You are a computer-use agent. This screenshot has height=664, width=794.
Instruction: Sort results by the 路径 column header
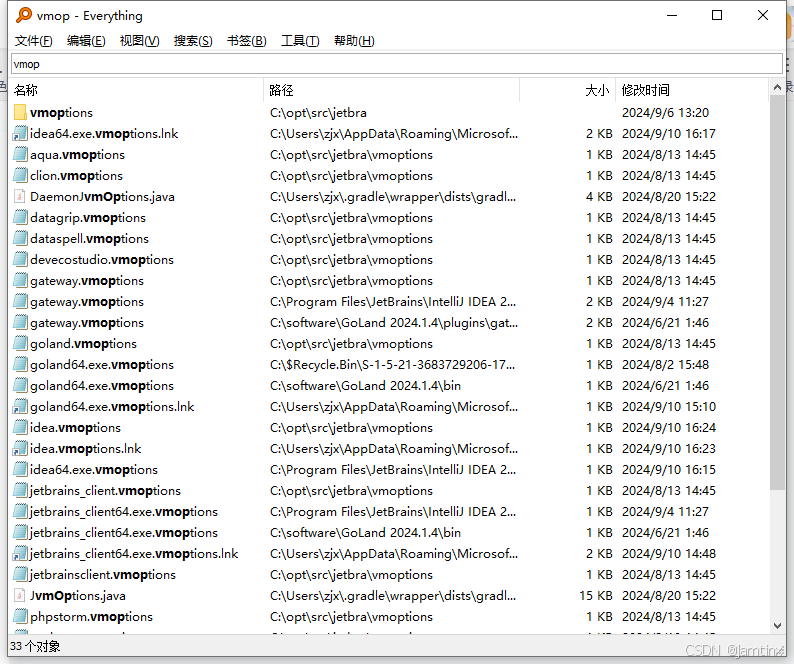coord(392,90)
